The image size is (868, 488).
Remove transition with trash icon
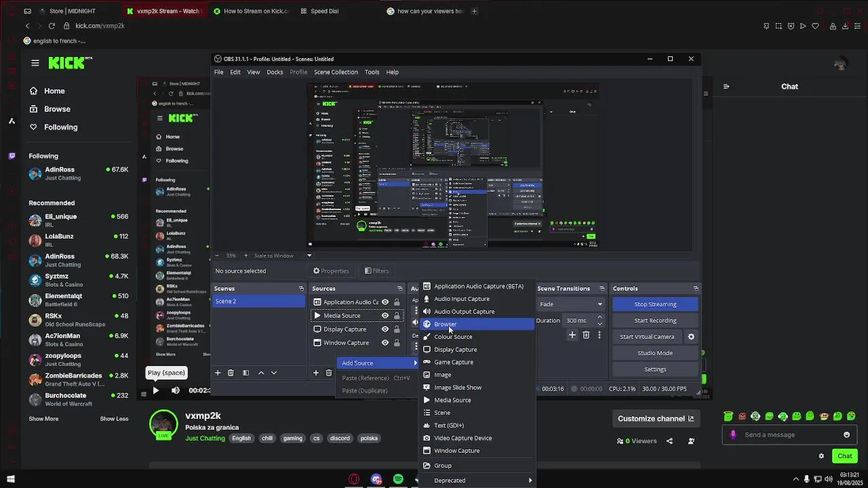pyautogui.click(x=586, y=335)
